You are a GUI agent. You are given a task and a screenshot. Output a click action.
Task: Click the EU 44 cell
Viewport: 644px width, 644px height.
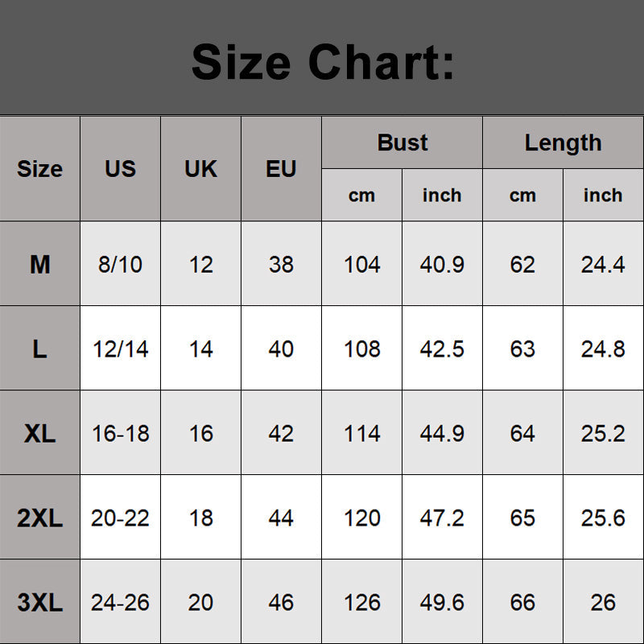point(281,518)
